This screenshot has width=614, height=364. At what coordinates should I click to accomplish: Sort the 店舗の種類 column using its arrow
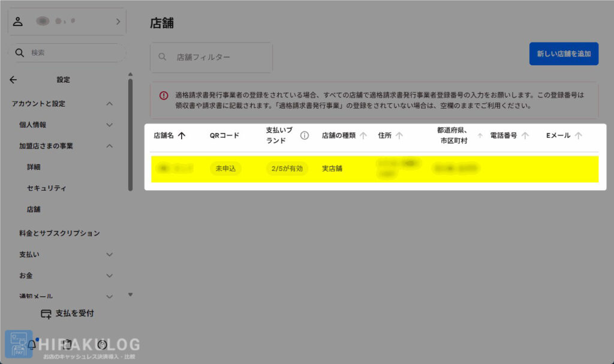(363, 136)
